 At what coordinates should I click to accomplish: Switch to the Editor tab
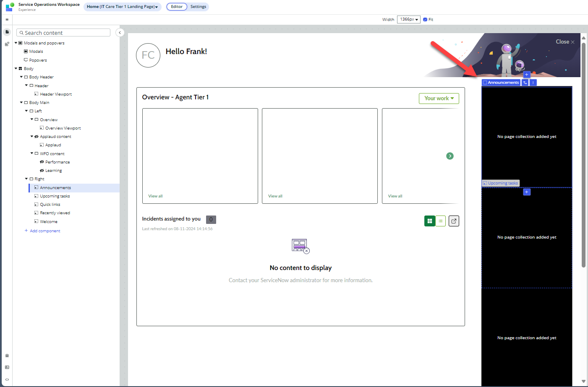point(177,7)
